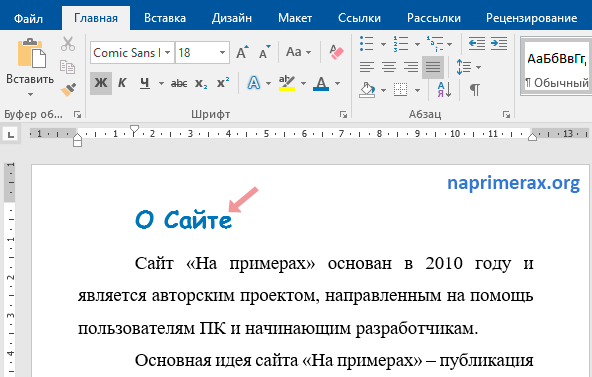Switch to the Дизайн tab

click(x=232, y=18)
